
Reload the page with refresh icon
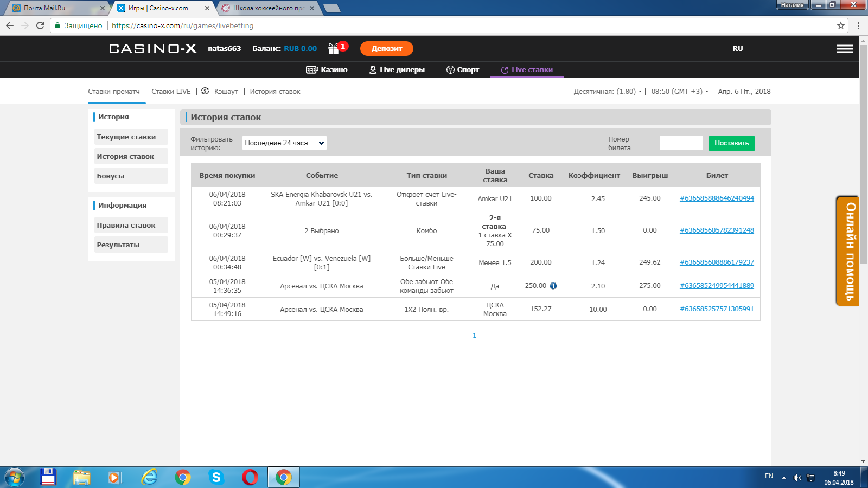(x=40, y=25)
